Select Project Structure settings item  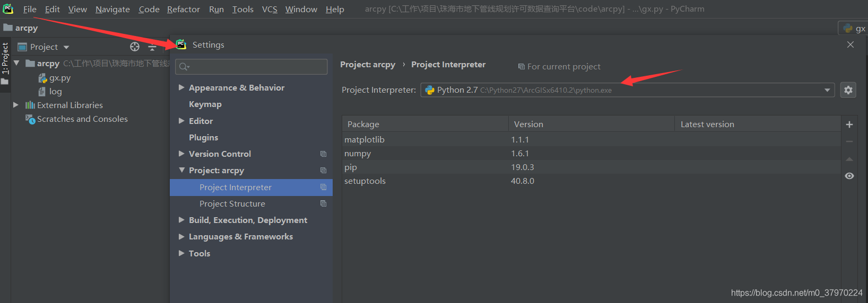251,203
